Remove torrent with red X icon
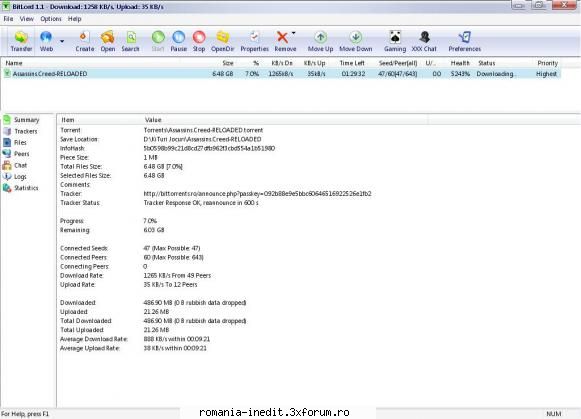This screenshot has height=419, width=581. pos(284,41)
